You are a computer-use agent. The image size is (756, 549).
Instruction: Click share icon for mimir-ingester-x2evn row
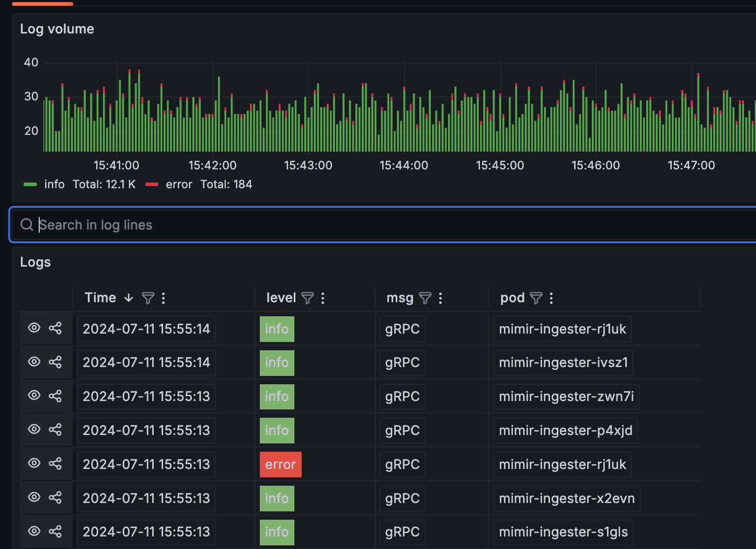point(55,498)
